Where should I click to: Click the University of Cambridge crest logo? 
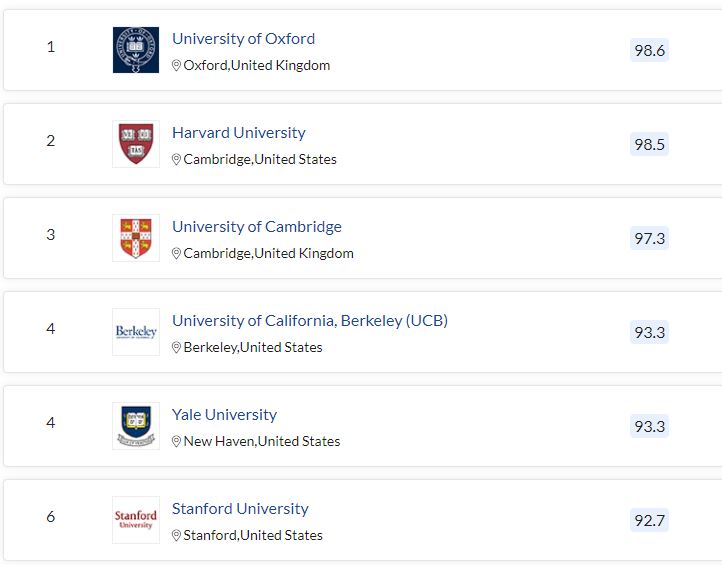click(136, 238)
